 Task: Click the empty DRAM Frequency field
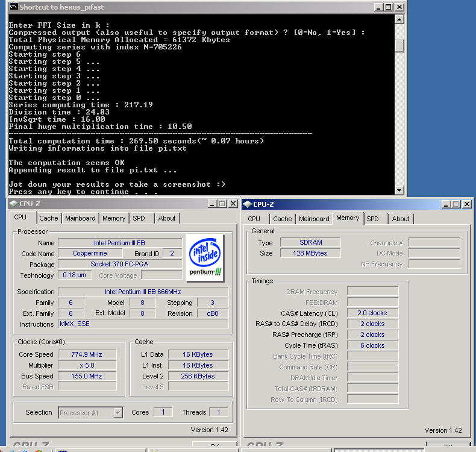[373, 292]
